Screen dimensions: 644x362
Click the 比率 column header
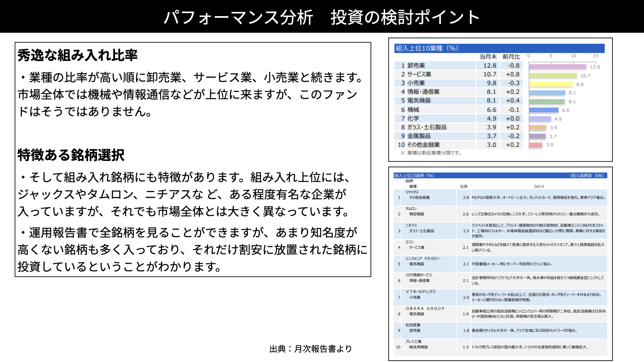[x=464, y=186]
